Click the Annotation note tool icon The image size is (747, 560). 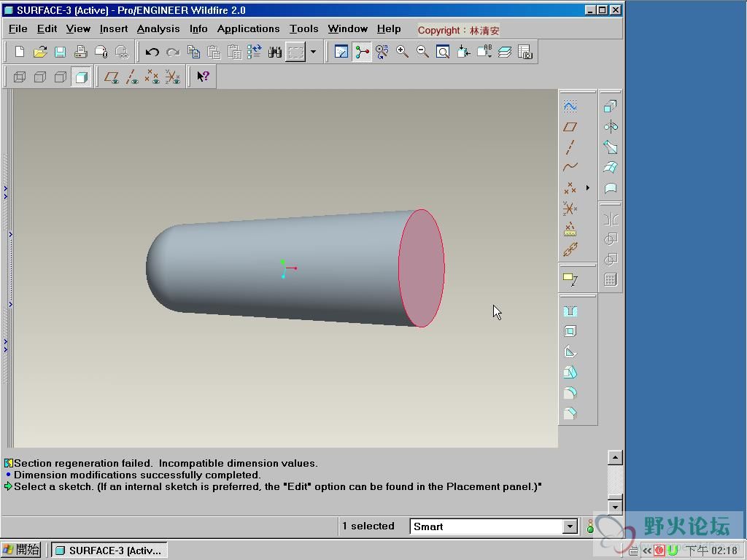click(570, 279)
